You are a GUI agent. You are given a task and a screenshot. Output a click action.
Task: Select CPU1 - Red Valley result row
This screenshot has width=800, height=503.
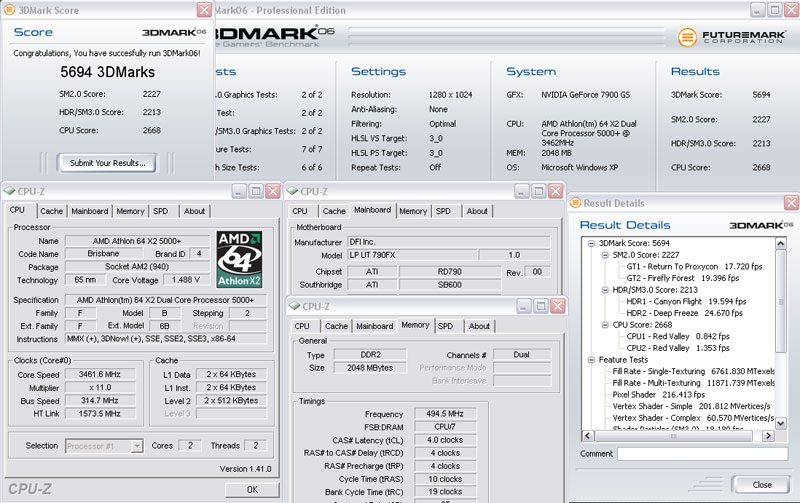(678, 336)
